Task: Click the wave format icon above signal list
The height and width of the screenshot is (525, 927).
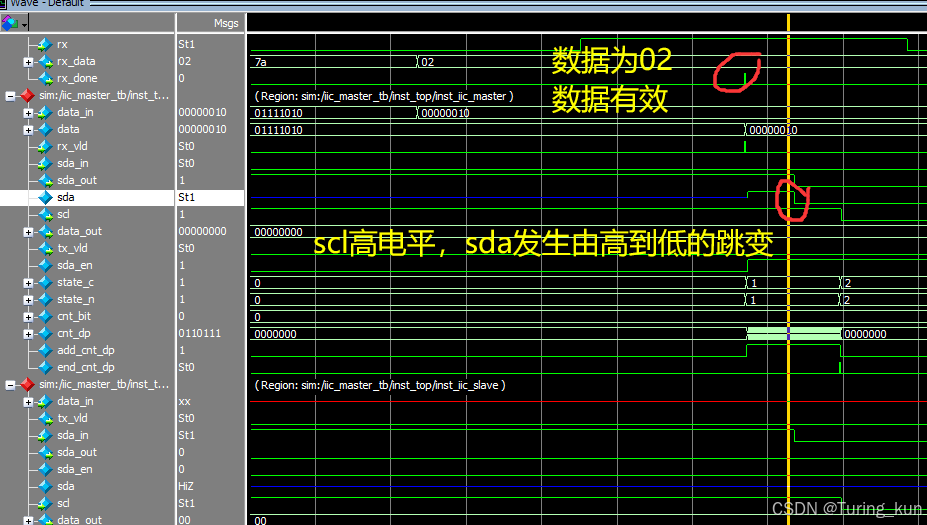Action: 9,23
